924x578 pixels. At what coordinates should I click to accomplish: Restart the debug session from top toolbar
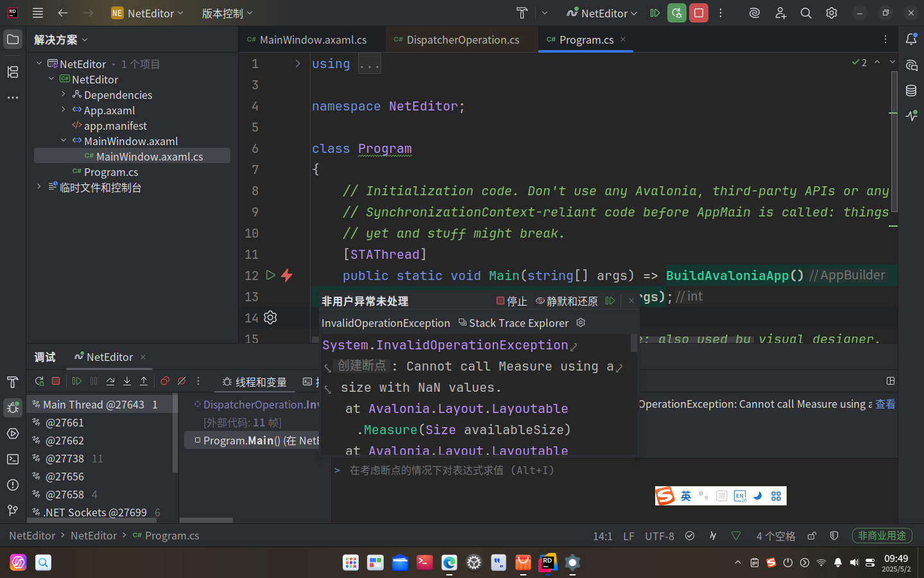(x=677, y=13)
